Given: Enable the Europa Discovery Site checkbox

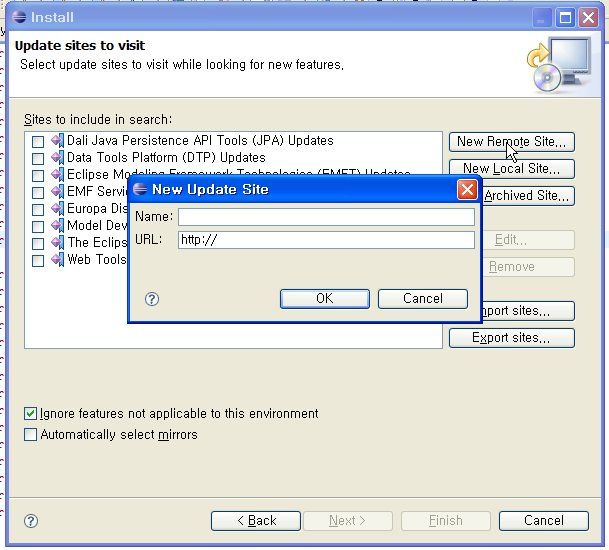Looking at the screenshot, I should 38,210.
